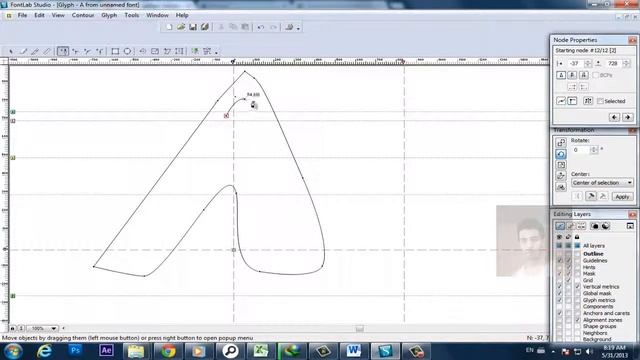Image resolution: width=640 pixels, height=360 pixels.
Task: Select the Knife tool
Action: tap(35, 51)
